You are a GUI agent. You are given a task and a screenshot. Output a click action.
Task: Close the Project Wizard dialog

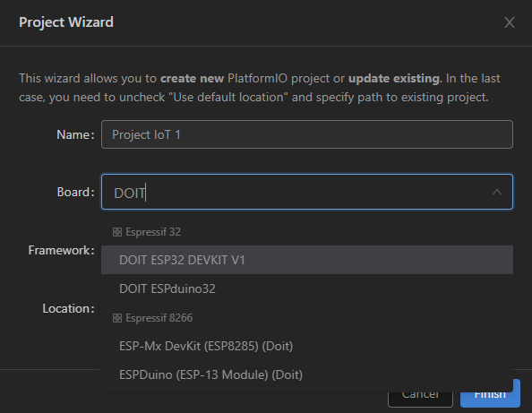[510, 22]
